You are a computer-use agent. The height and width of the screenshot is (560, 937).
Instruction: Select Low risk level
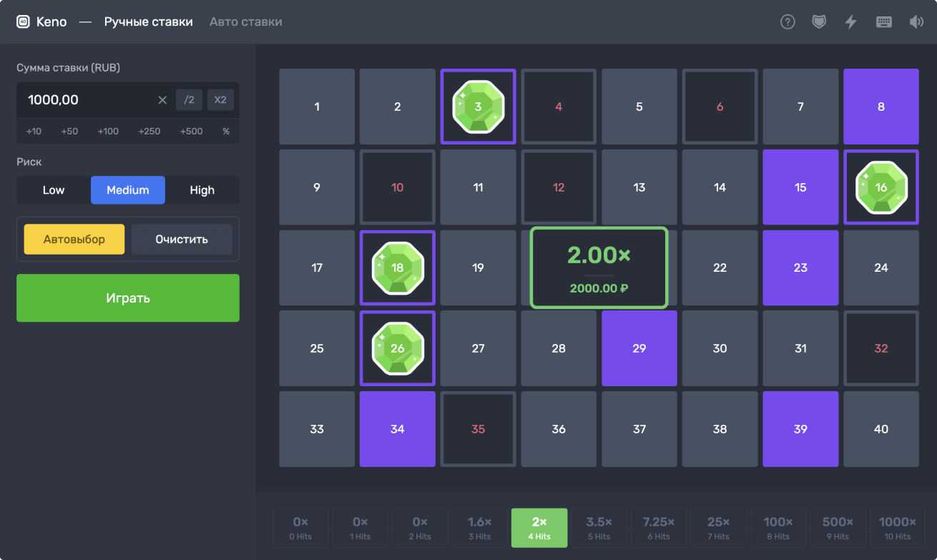[x=54, y=190]
